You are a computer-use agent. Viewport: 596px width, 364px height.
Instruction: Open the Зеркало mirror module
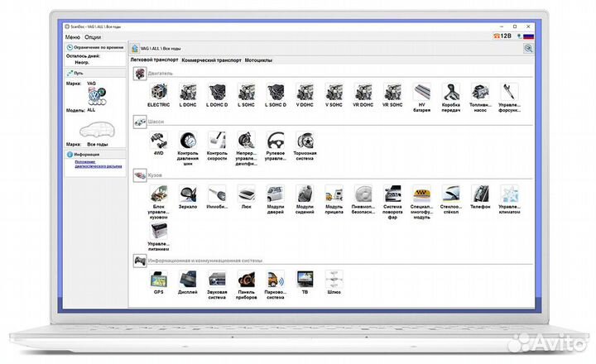click(x=188, y=194)
